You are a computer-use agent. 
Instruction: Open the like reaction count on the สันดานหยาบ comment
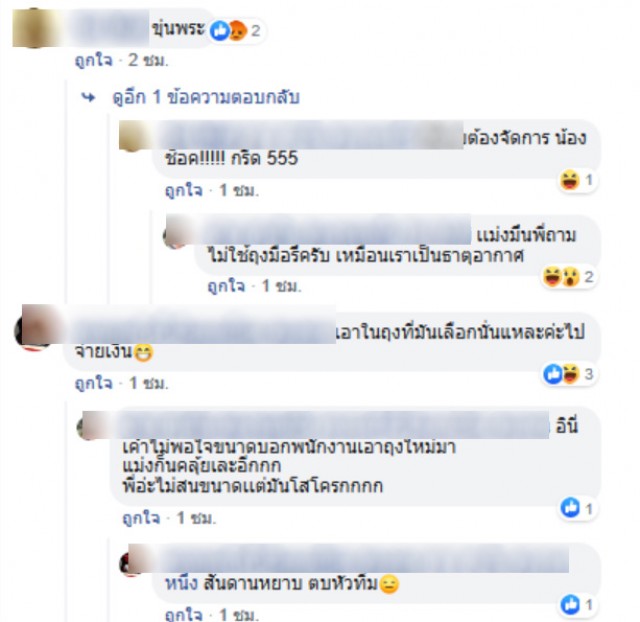577,604
